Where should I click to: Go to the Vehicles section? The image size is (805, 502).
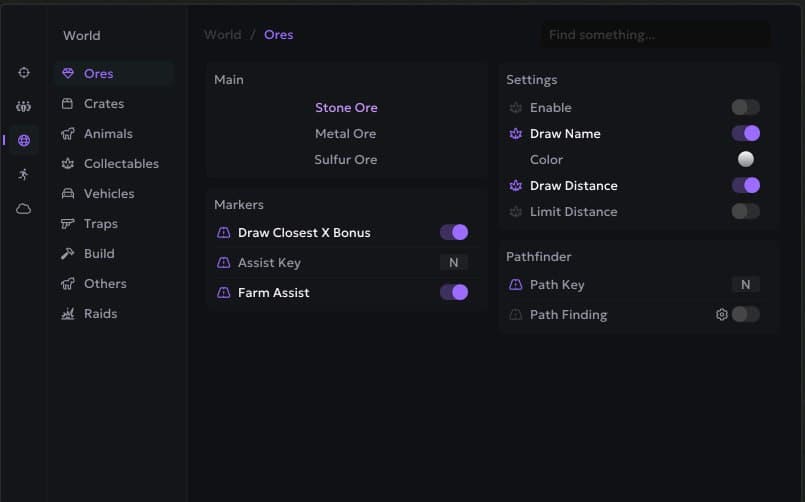[108, 194]
